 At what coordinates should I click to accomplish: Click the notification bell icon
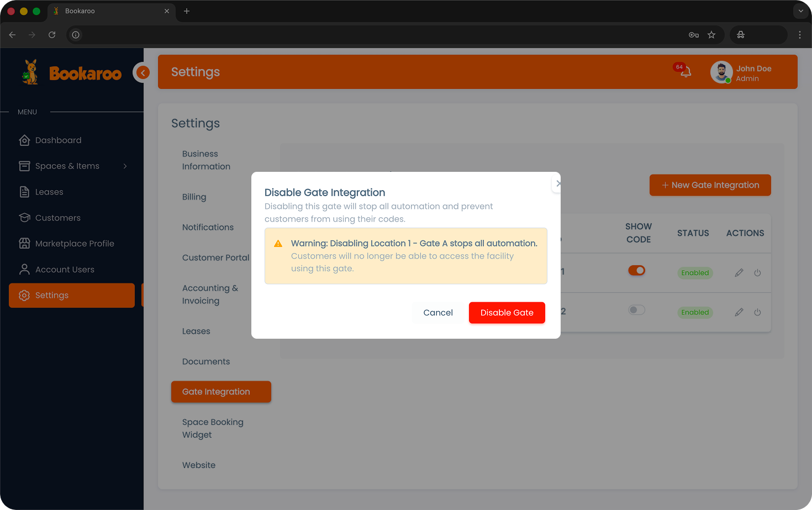pos(685,72)
